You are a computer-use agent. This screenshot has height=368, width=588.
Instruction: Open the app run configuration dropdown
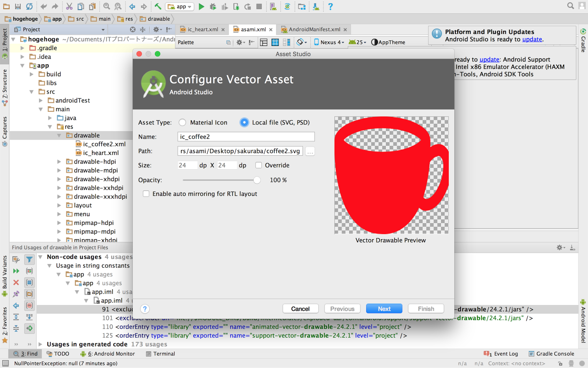(180, 7)
